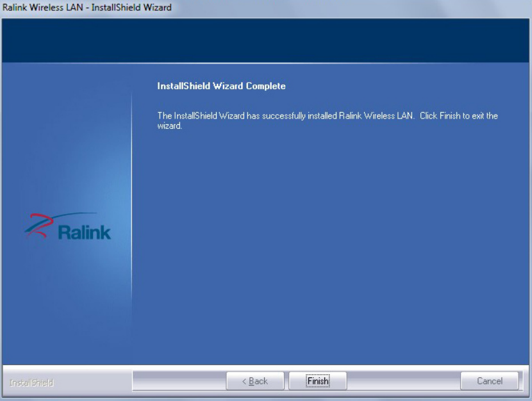Click the Ralink logo

68,226
